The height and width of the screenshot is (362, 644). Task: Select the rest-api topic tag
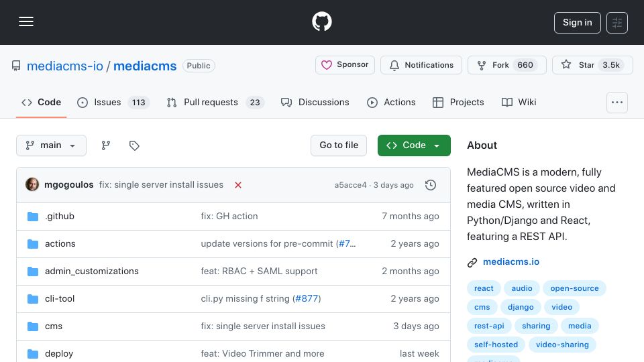tap(489, 326)
